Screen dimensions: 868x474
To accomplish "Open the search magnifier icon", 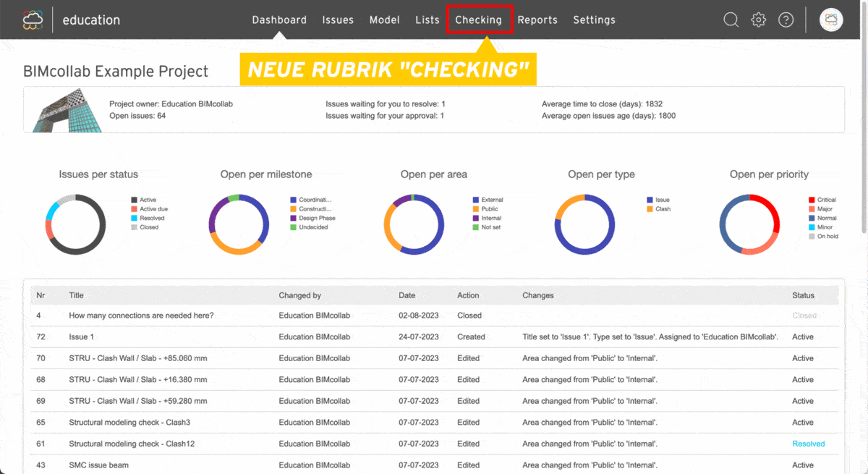I will tap(731, 20).
